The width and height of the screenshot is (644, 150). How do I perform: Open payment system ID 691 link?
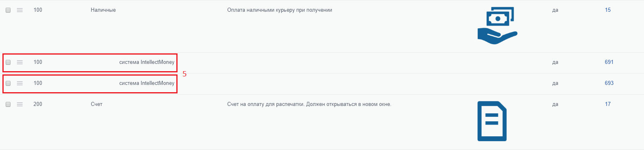tap(609, 62)
